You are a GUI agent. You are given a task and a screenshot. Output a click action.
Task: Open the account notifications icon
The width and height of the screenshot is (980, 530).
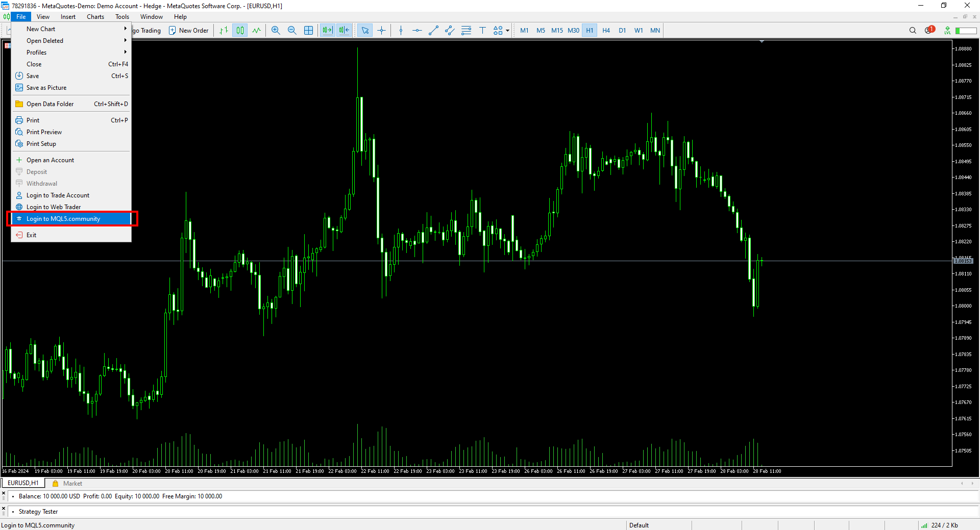click(929, 30)
